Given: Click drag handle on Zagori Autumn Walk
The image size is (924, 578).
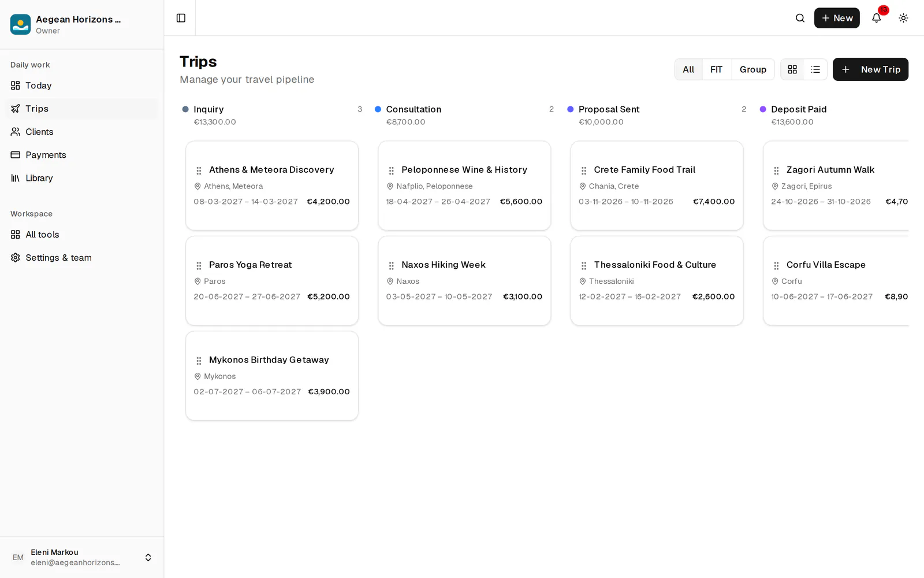Looking at the screenshot, I should tap(776, 171).
